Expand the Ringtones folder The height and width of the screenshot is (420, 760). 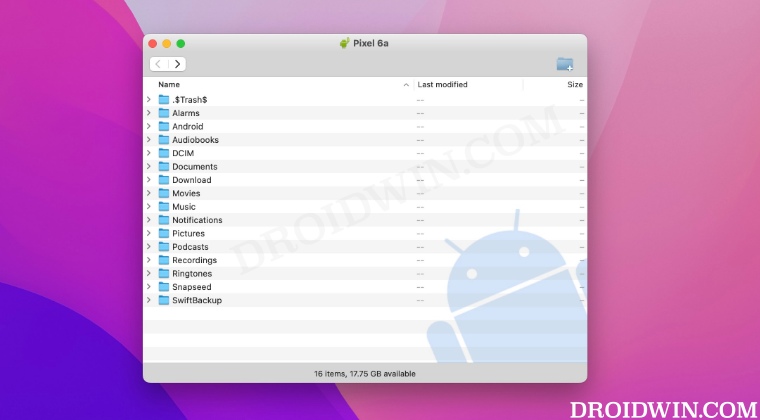click(x=149, y=273)
